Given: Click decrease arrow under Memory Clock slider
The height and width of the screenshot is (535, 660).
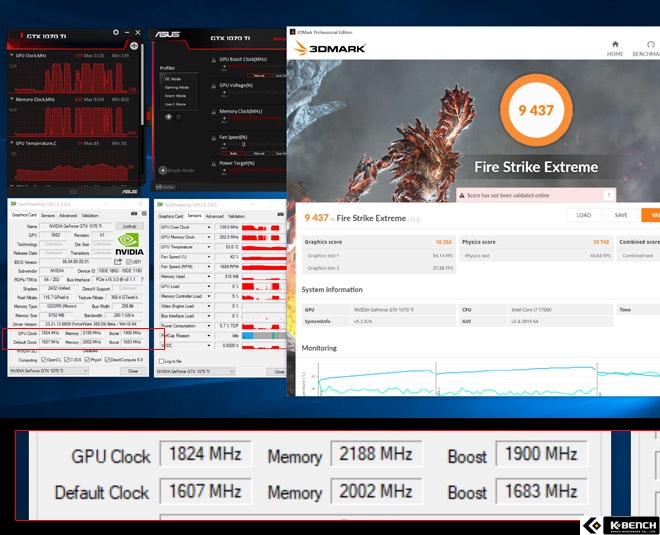Looking at the screenshot, I should 224,118.
